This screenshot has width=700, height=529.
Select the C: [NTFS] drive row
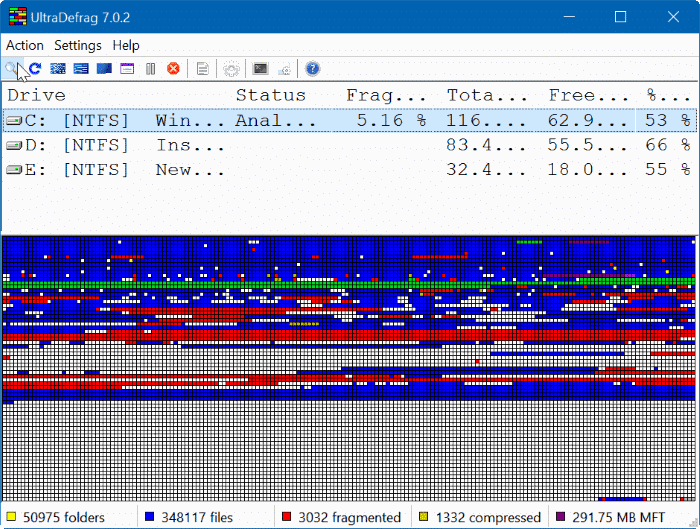(x=350, y=121)
